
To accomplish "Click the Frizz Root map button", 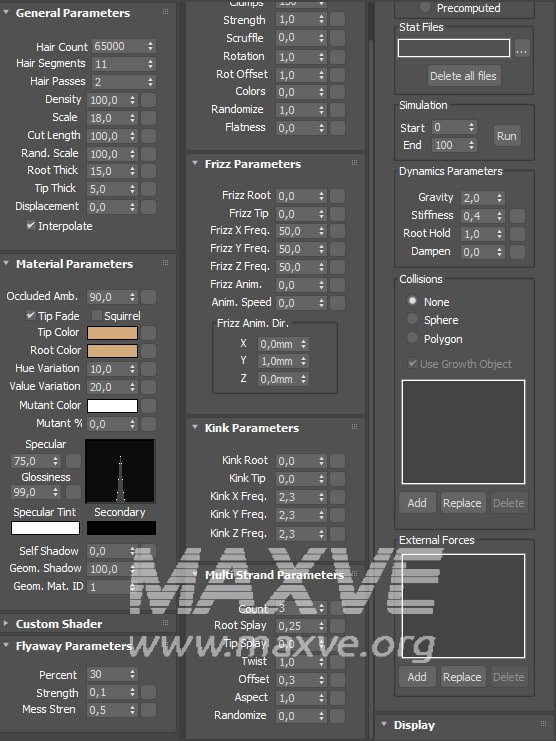I will pyautogui.click(x=337, y=196).
